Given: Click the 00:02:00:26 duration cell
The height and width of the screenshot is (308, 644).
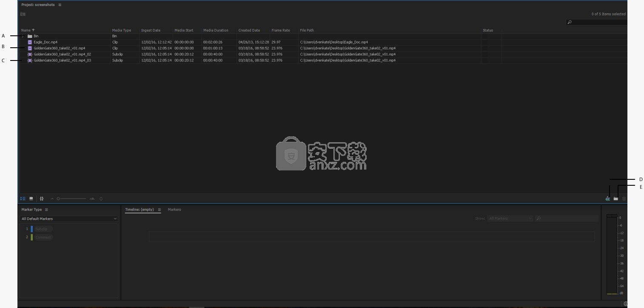Looking at the screenshot, I should [213, 42].
